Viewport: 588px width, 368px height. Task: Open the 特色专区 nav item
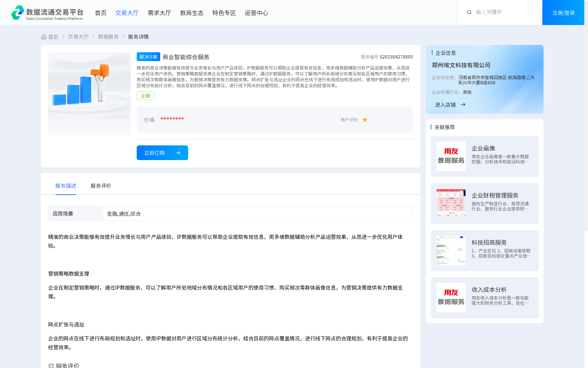pyautogui.click(x=224, y=13)
